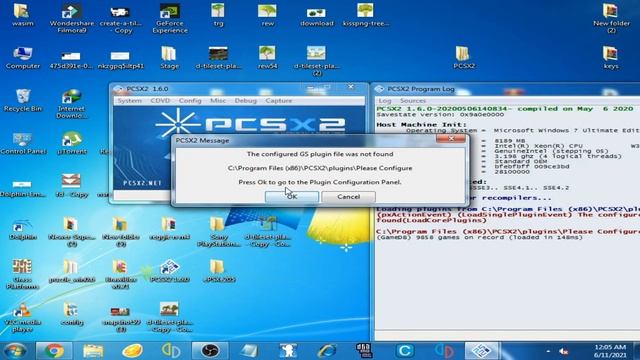Select the VLC media player desktop icon
Viewport: 640px width, 360px height.
22,317
